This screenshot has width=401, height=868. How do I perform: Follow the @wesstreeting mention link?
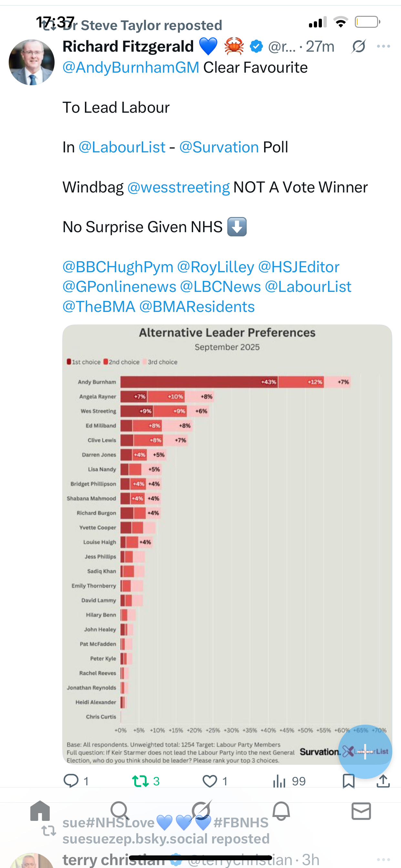(179, 187)
